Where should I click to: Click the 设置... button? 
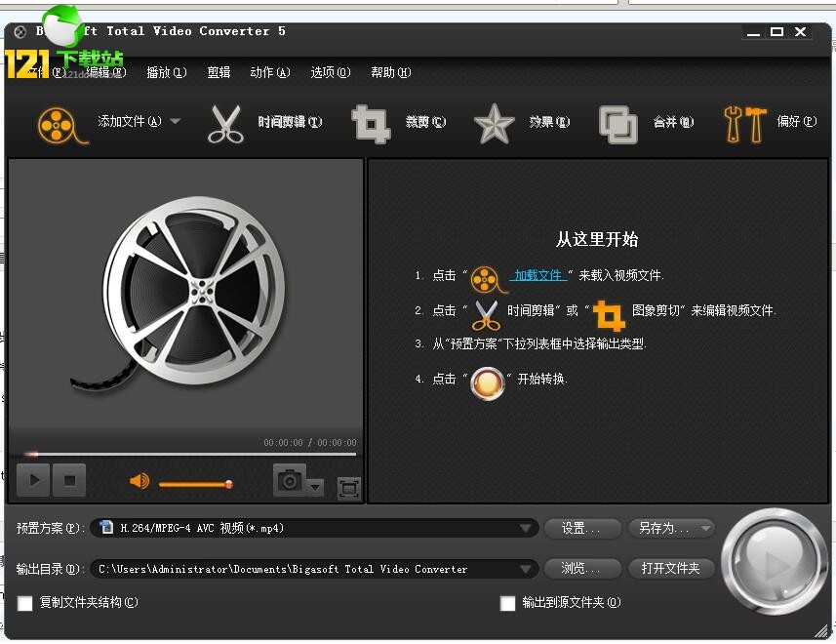coord(581,528)
